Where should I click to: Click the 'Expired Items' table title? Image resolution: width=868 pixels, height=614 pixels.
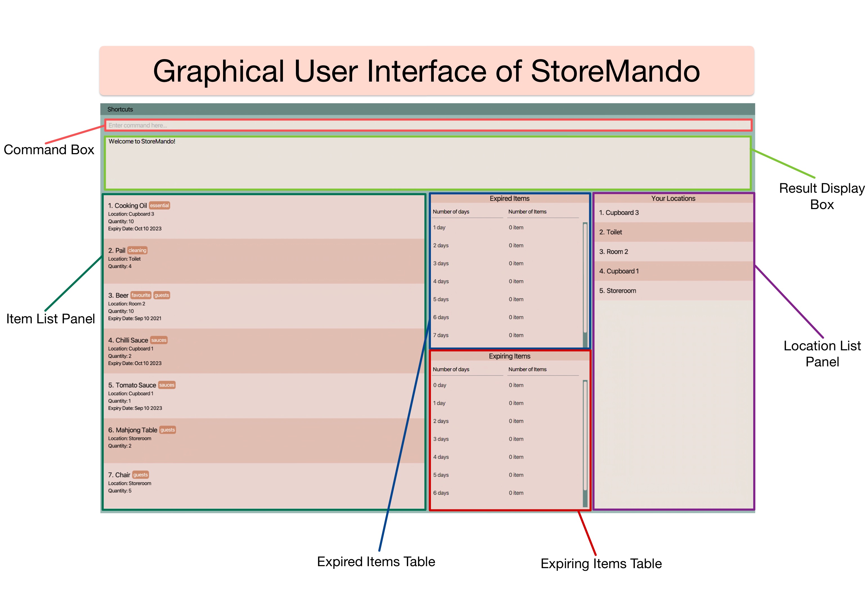(x=509, y=199)
